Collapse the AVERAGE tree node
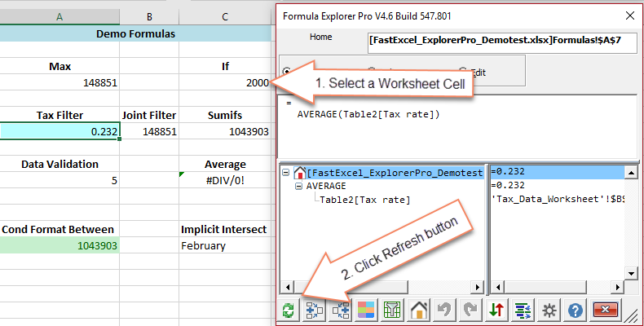644x326 pixels. click(298, 186)
